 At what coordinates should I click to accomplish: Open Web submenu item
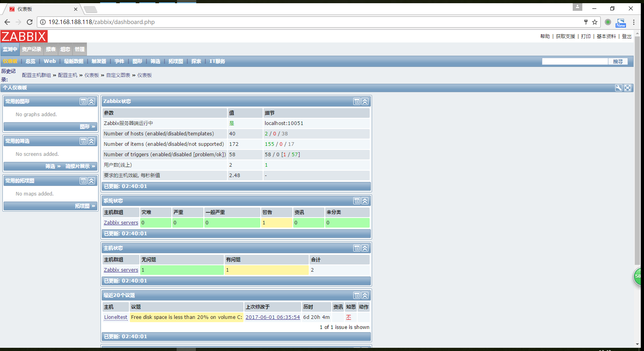click(50, 61)
